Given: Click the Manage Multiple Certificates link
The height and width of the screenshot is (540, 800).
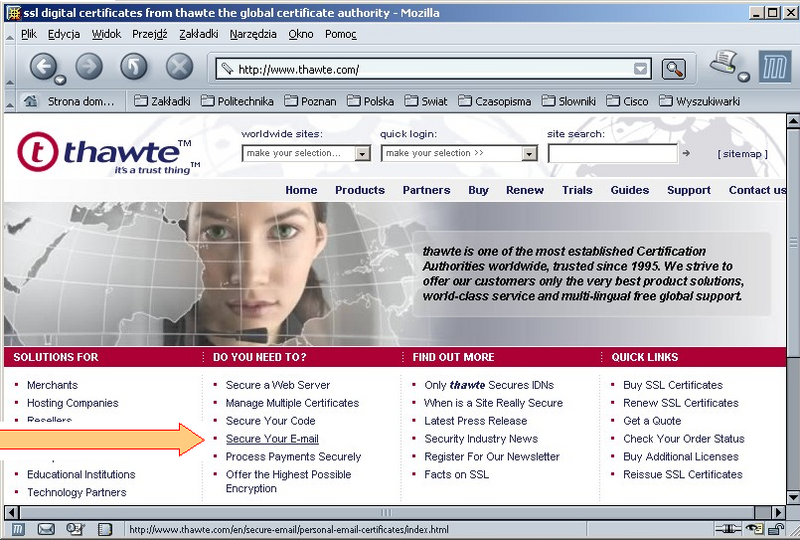Looking at the screenshot, I should 292,403.
